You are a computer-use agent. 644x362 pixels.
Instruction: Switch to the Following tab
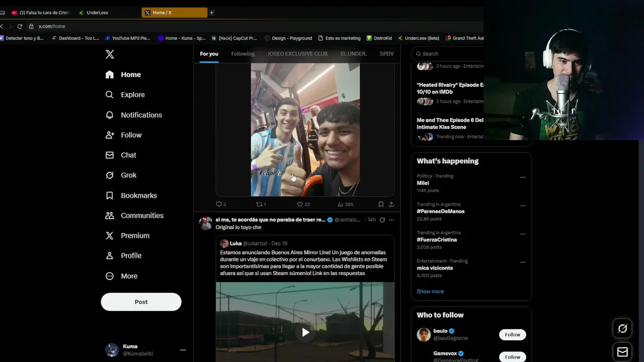243,54
